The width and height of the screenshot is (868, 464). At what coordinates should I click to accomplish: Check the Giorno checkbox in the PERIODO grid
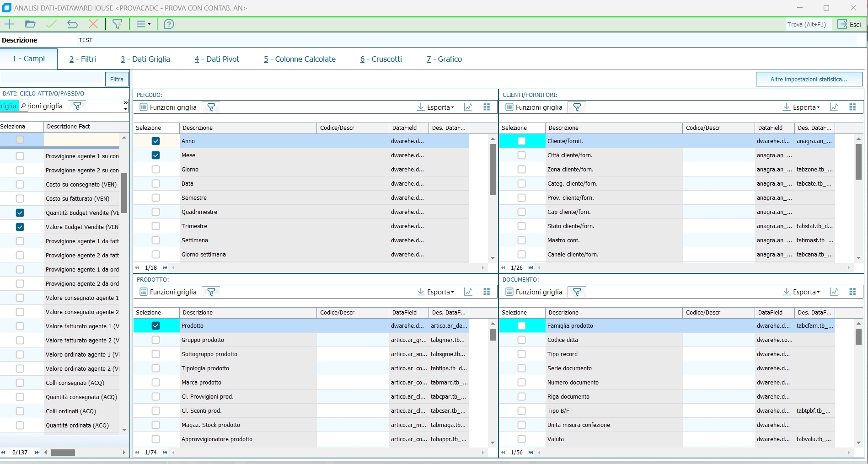(x=156, y=170)
